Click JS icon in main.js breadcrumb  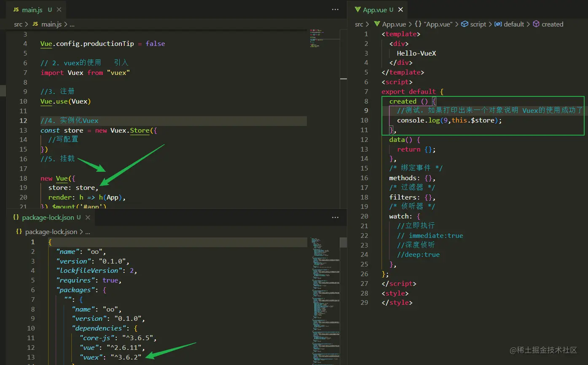(x=35, y=24)
